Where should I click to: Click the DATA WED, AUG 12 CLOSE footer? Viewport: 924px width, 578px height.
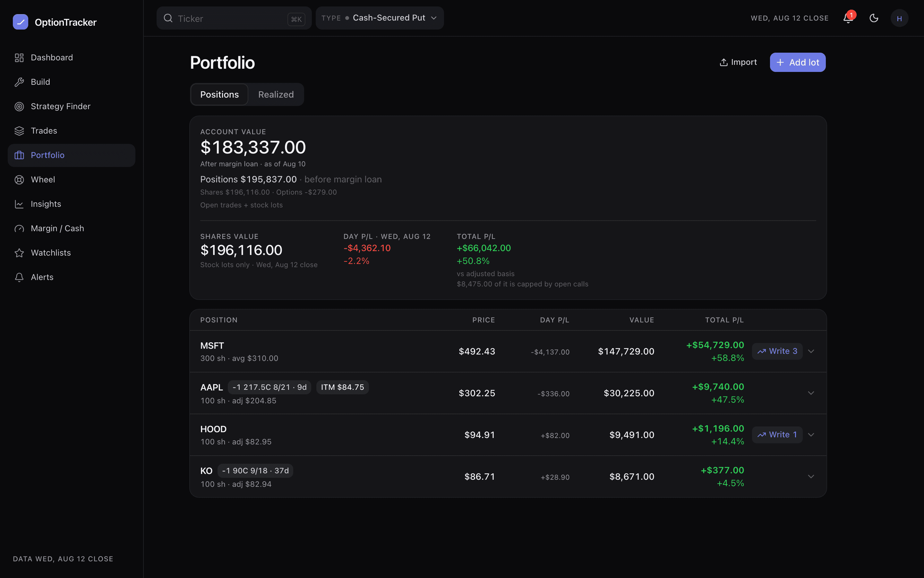tap(63, 559)
